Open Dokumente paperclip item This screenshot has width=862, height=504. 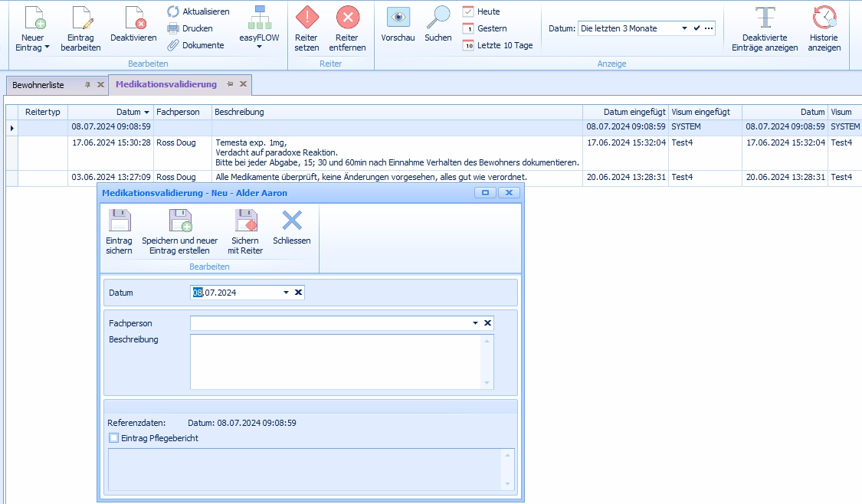point(195,46)
